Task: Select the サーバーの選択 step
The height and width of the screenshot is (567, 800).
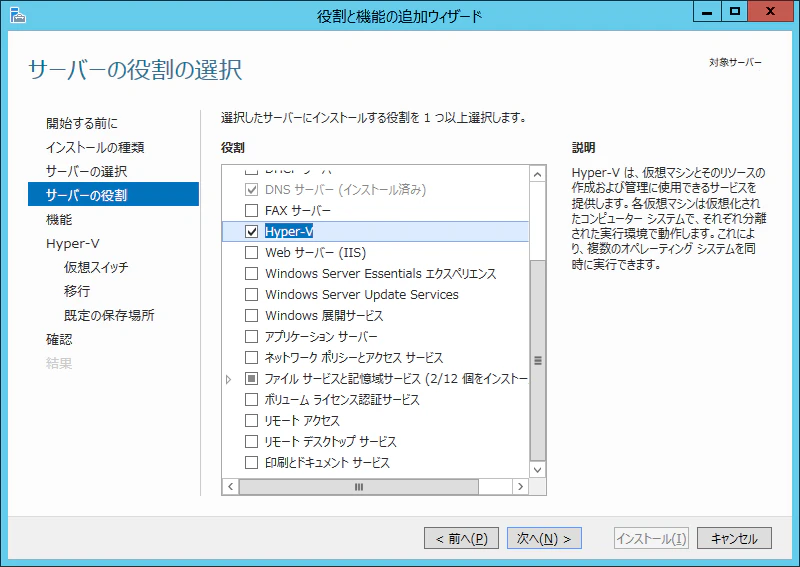Action: pyautogui.click(x=86, y=171)
